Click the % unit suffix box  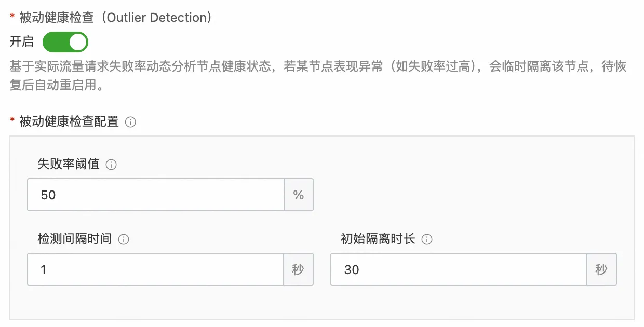tap(299, 195)
